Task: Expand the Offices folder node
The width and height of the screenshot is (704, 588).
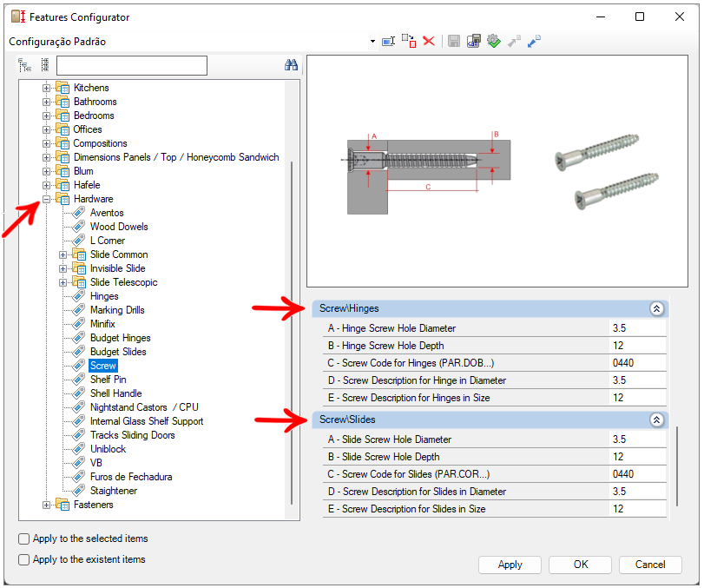Action: [x=46, y=129]
